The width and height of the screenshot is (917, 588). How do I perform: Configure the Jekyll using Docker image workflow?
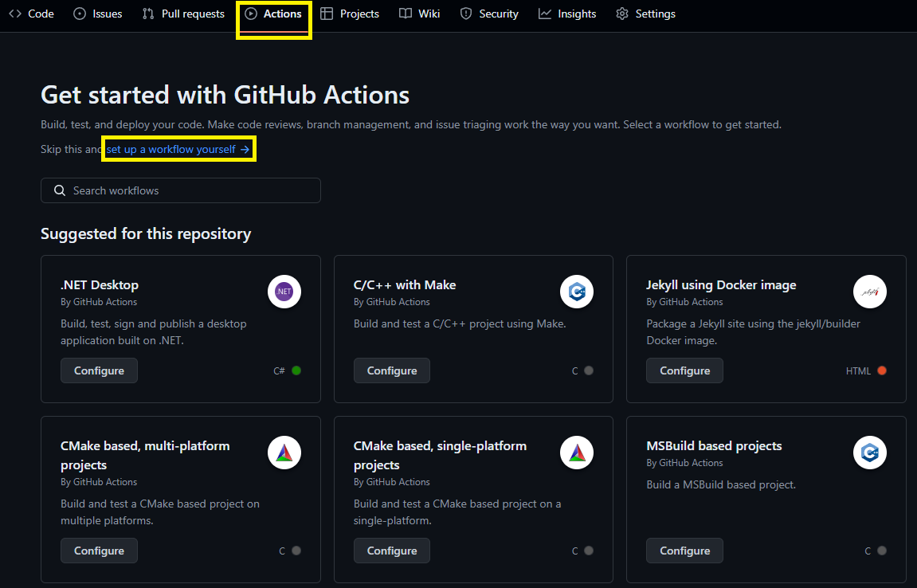tap(684, 370)
